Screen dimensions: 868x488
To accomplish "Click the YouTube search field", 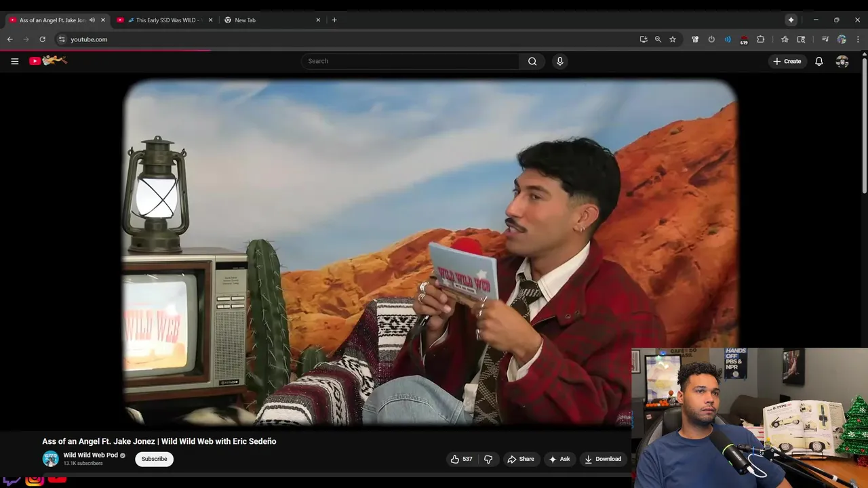I will [410, 61].
